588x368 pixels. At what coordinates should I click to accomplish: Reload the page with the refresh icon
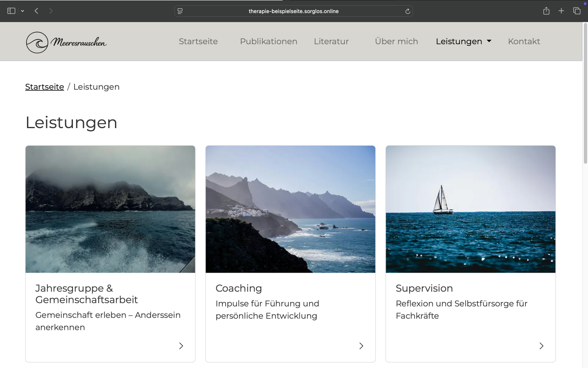(407, 11)
